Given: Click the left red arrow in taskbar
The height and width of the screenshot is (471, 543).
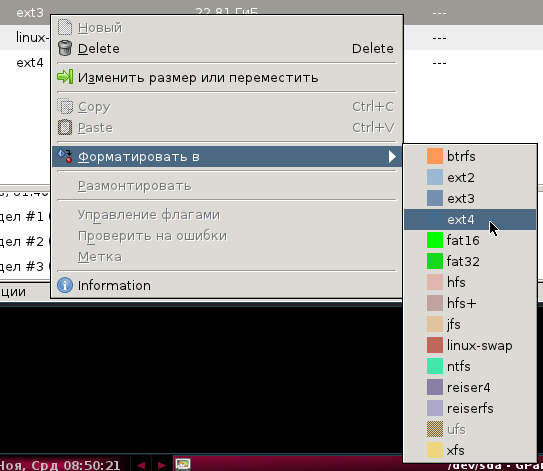Looking at the screenshot, I should (141, 465).
